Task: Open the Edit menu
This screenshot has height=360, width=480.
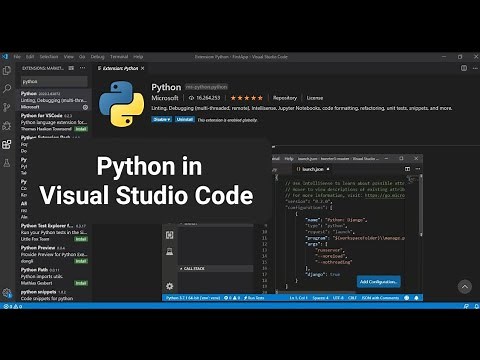Action: click(x=30, y=57)
